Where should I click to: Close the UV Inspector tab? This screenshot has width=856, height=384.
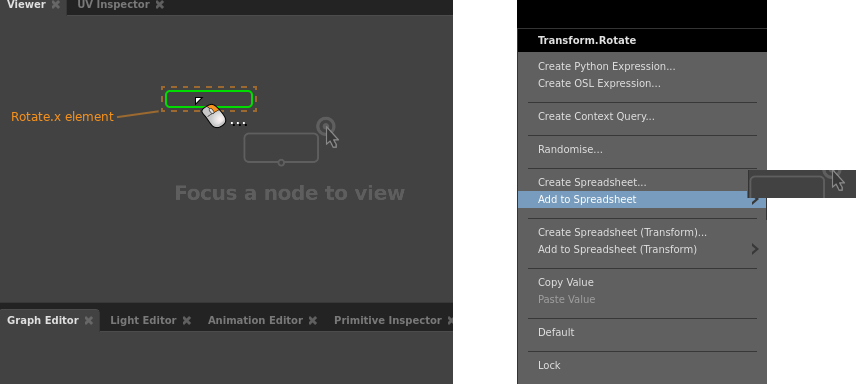pyautogui.click(x=159, y=5)
